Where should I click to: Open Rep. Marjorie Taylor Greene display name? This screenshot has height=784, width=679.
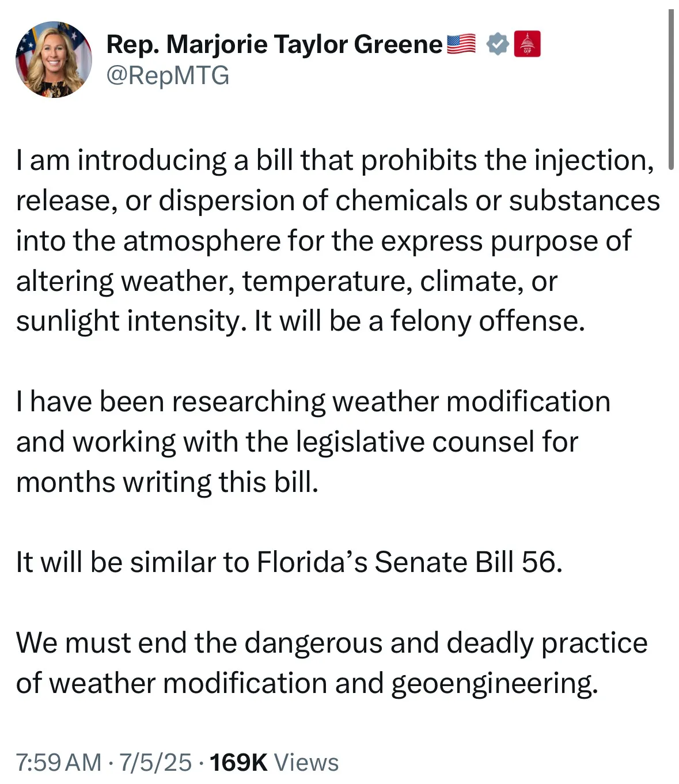(x=275, y=44)
